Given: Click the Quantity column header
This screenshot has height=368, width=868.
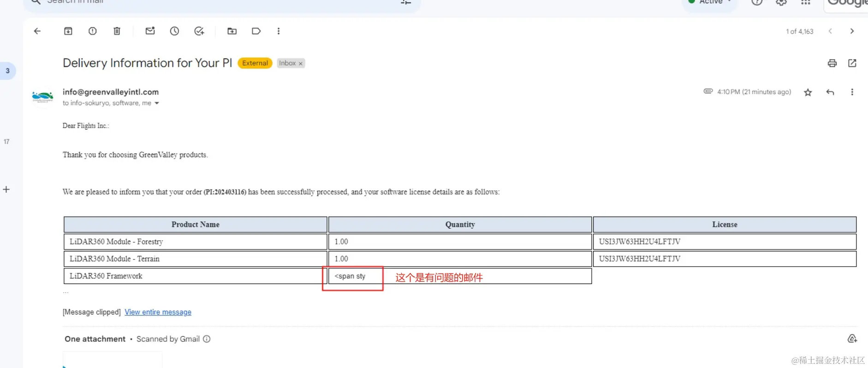Looking at the screenshot, I should [x=460, y=225].
